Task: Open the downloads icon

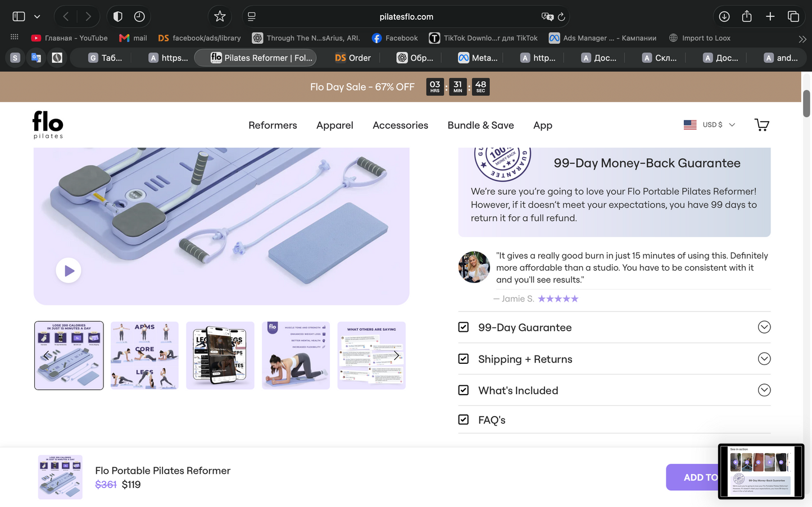Action: 724,16
